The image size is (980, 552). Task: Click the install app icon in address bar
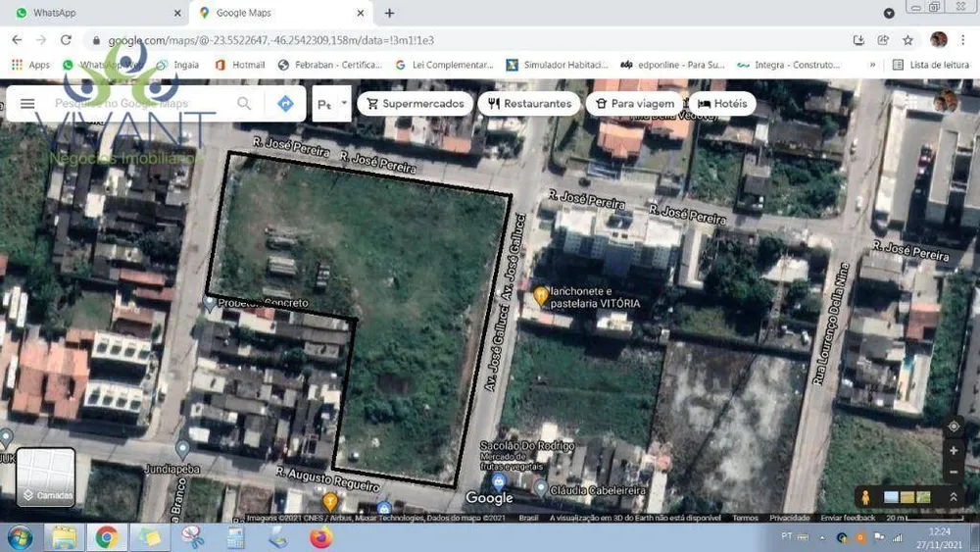pos(858,40)
